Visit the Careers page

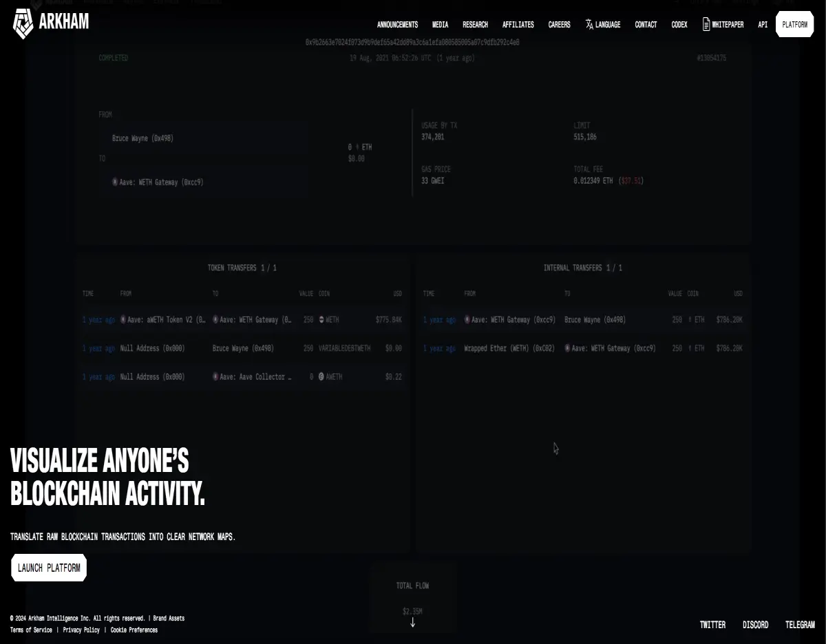(559, 25)
